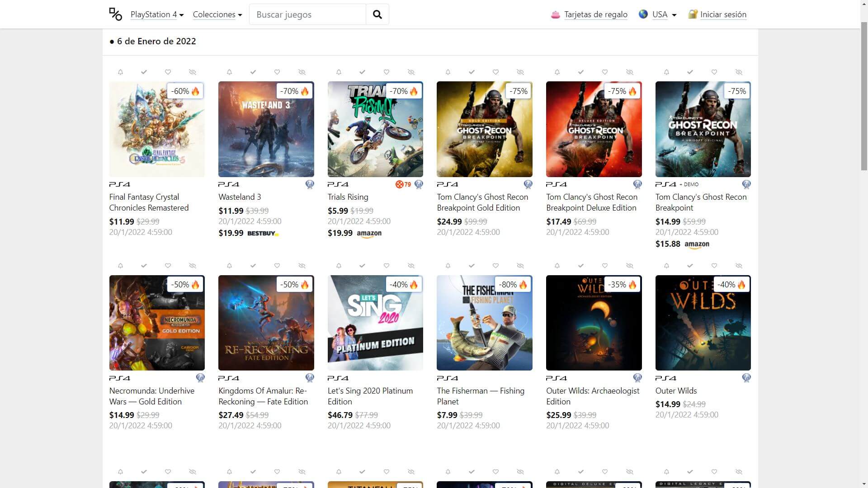Open the PlayStation 4 platform dropdown
Image resolution: width=868 pixels, height=488 pixels.
tap(157, 14)
